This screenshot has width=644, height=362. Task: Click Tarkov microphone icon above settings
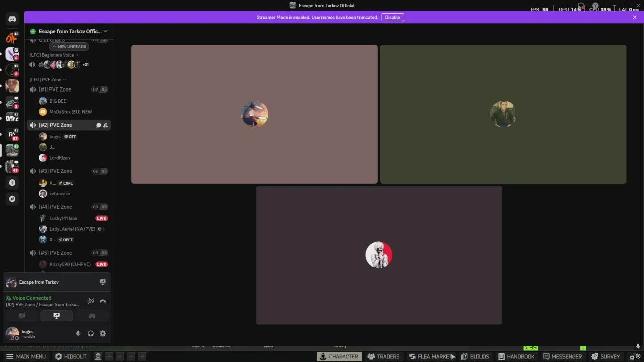click(638, 347)
